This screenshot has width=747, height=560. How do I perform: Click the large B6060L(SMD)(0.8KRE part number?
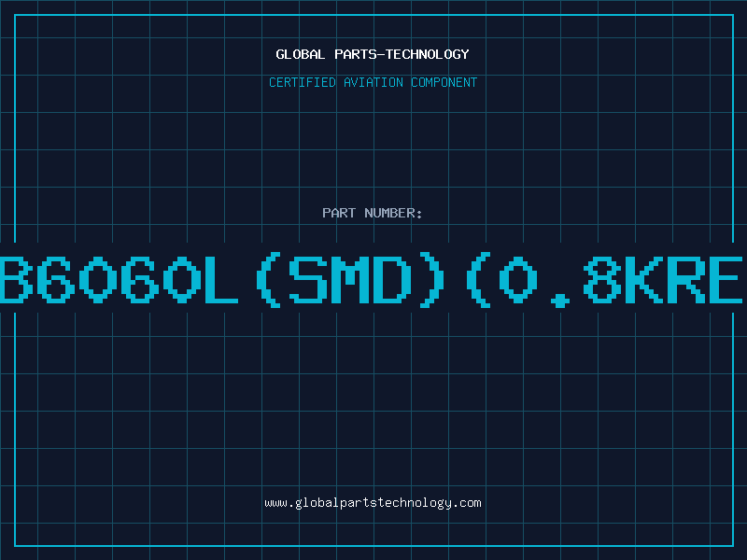coord(372,279)
